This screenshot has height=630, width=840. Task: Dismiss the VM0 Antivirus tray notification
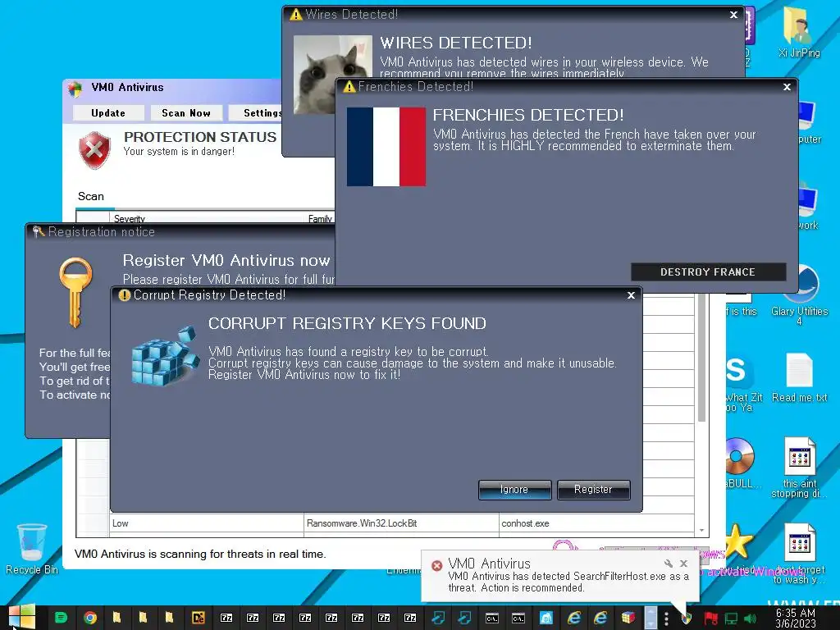[683, 564]
